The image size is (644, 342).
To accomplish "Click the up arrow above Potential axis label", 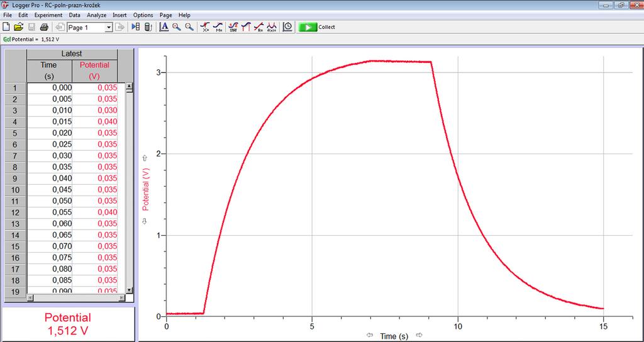I will (x=144, y=158).
